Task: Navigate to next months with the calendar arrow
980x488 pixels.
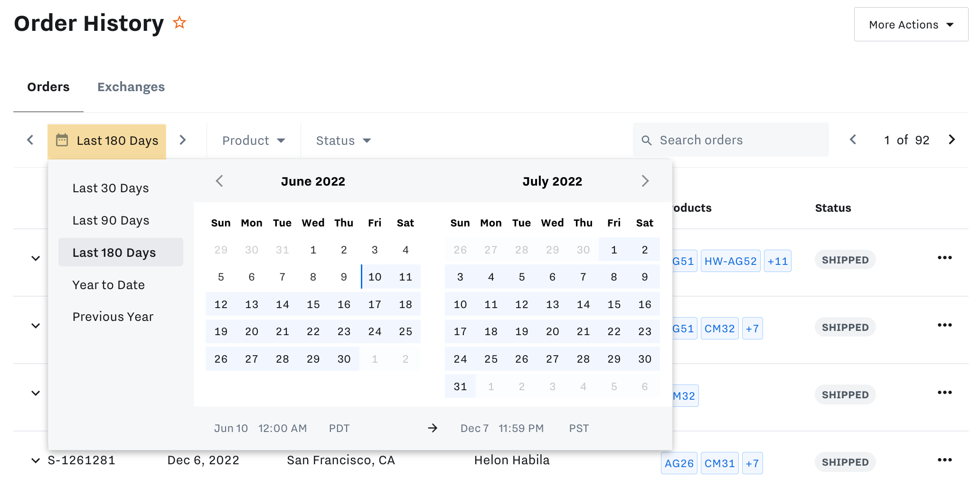Action: coord(645,181)
